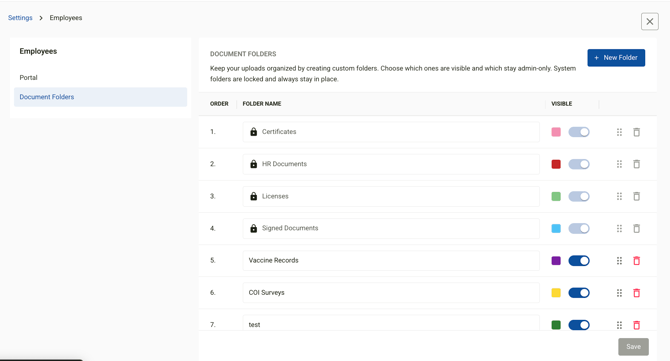Screen dimensions: 670x361
Task: Toggle visibility of Signed Documents folder
Action: 579,229
